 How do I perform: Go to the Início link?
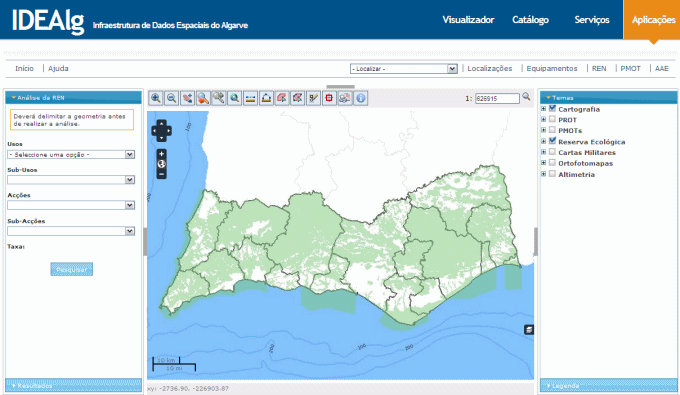pos(24,69)
